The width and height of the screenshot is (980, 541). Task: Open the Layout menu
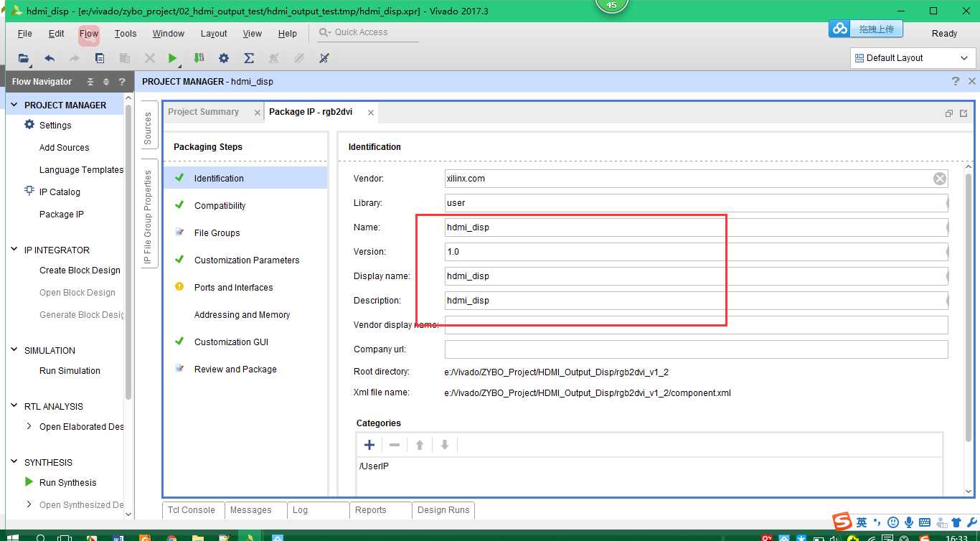(x=214, y=34)
